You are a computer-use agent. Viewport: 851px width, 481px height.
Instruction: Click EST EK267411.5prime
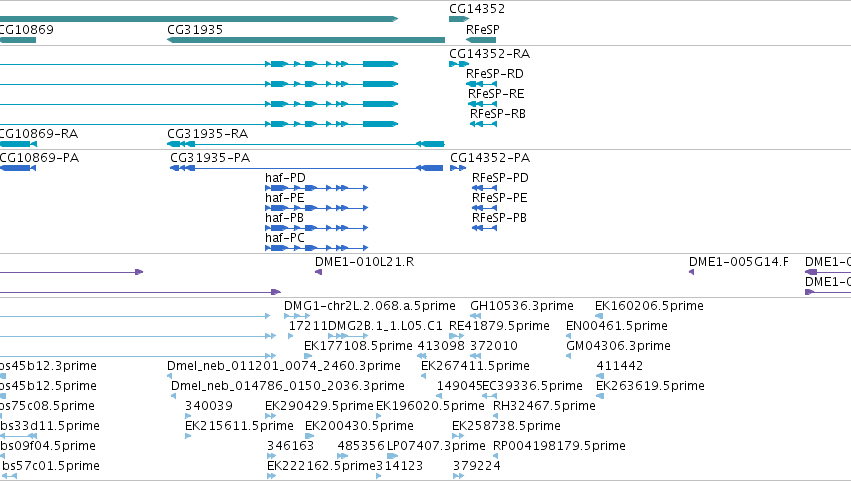[475, 366]
